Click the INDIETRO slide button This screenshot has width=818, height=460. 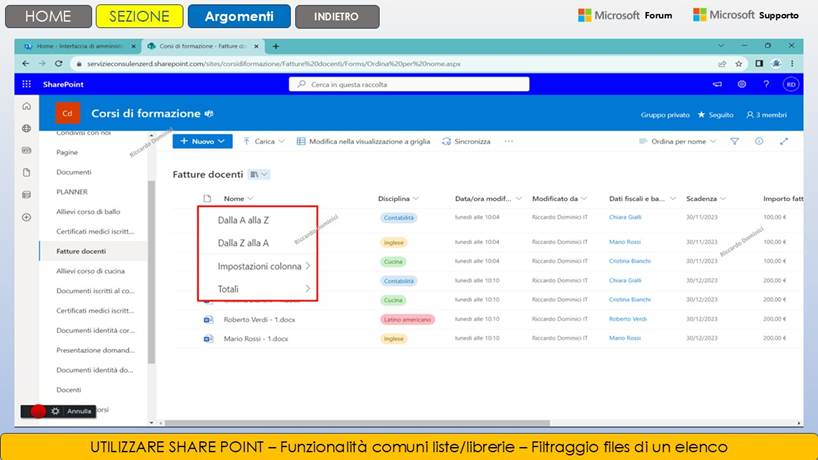pos(337,16)
